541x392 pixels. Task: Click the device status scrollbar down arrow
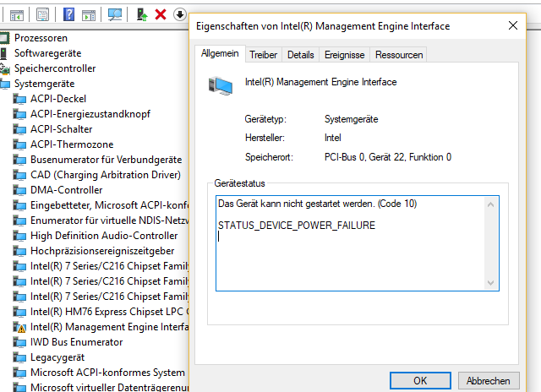click(490, 283)
